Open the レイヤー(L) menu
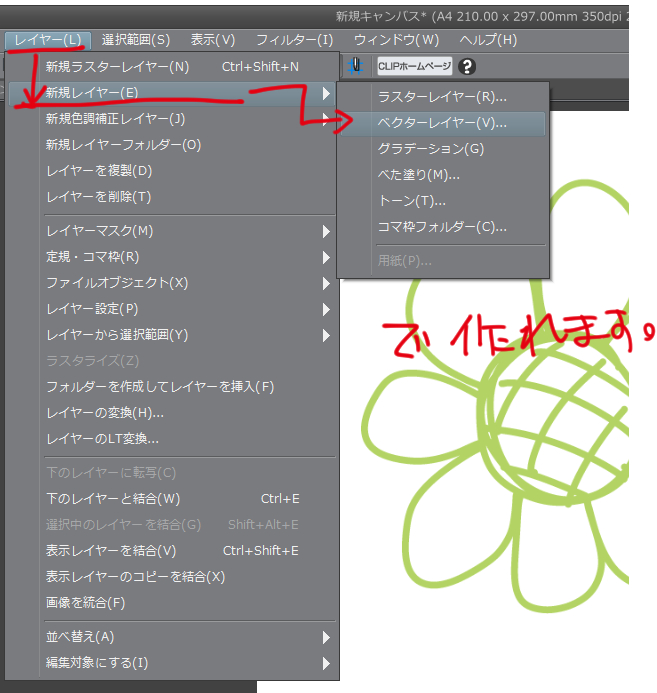This screenshot has width=657, height=693. point(47,40)
